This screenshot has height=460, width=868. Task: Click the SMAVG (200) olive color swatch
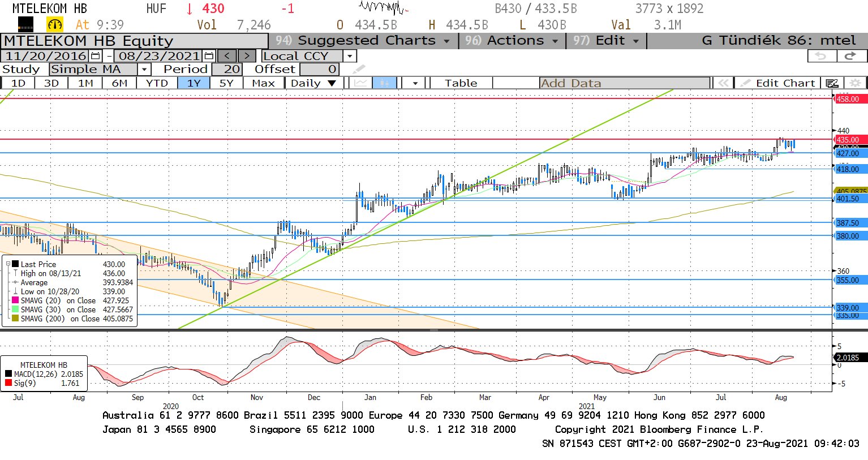(x=15, y=319)
